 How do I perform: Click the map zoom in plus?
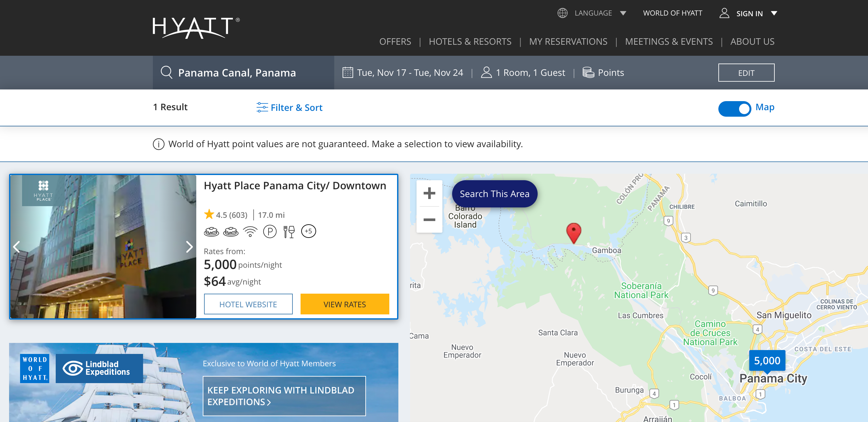click(x=429, y=193)
